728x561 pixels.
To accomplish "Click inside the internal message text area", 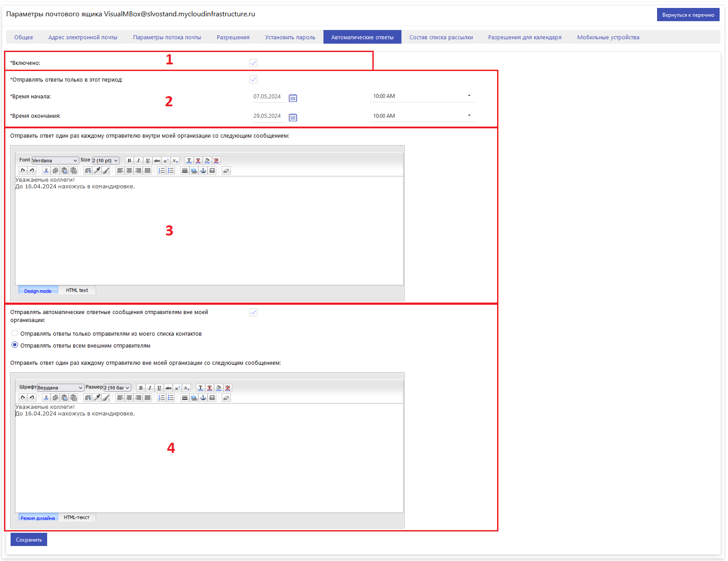I will click(x=209, y=231).
